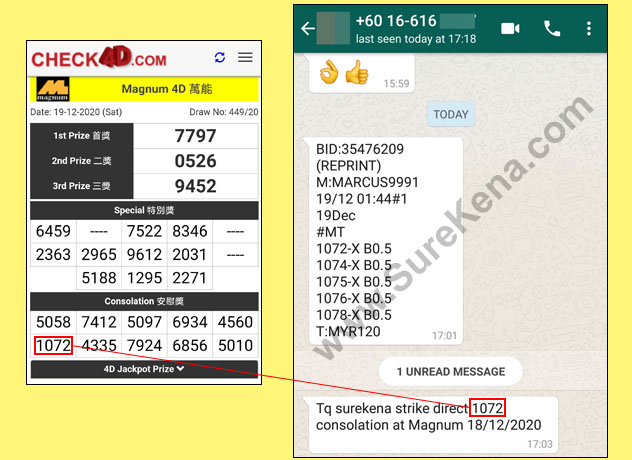Click the 'Date: 19-12-2020 (Sat)' text
The width and height of the screenshot is (632, 460).
(76, 112)
